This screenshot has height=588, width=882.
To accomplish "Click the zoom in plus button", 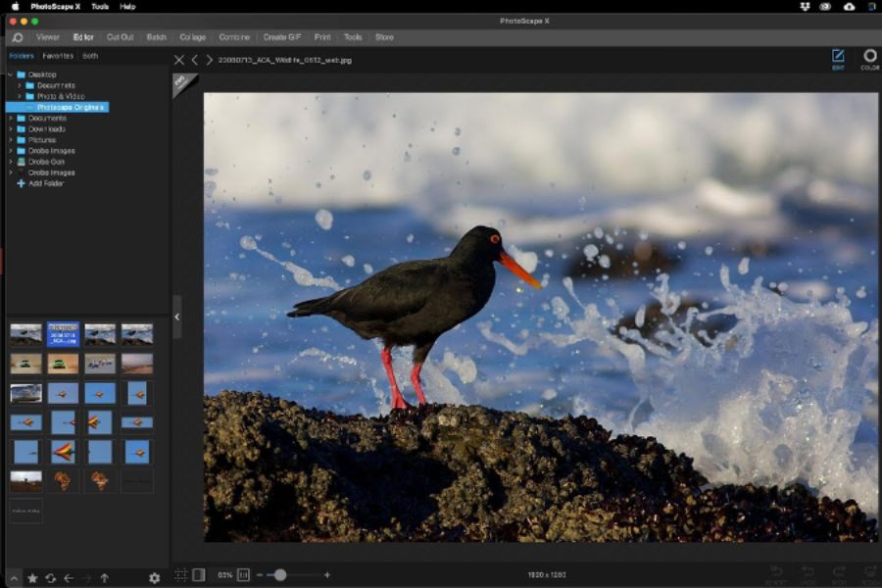I will point(326,575).
